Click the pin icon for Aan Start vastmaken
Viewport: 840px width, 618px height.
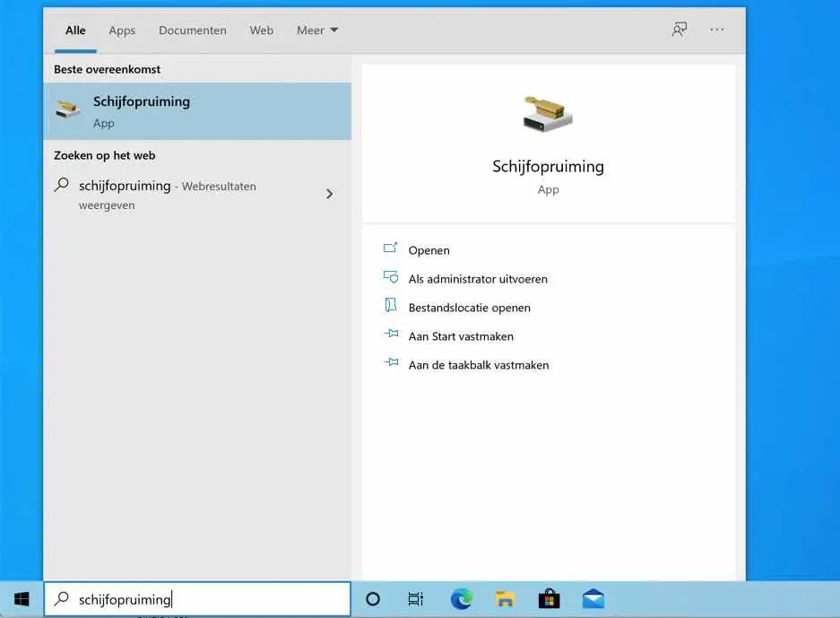[391, 334]
